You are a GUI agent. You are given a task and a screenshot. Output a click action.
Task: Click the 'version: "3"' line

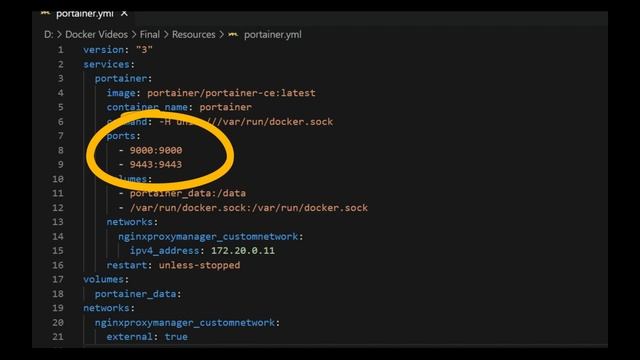click(118, 50)
